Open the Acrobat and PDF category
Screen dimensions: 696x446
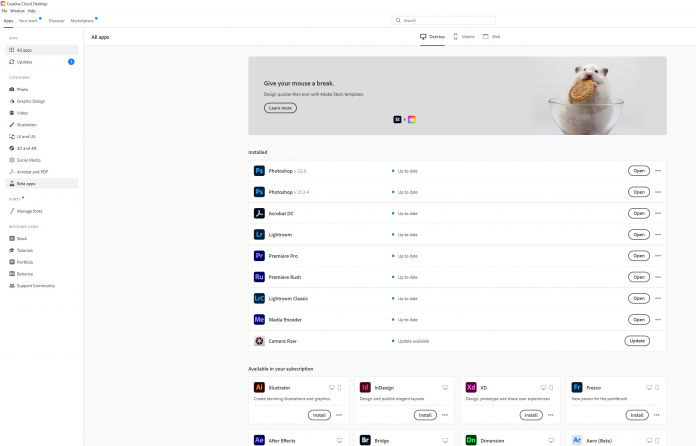click(x=42, y=172)
